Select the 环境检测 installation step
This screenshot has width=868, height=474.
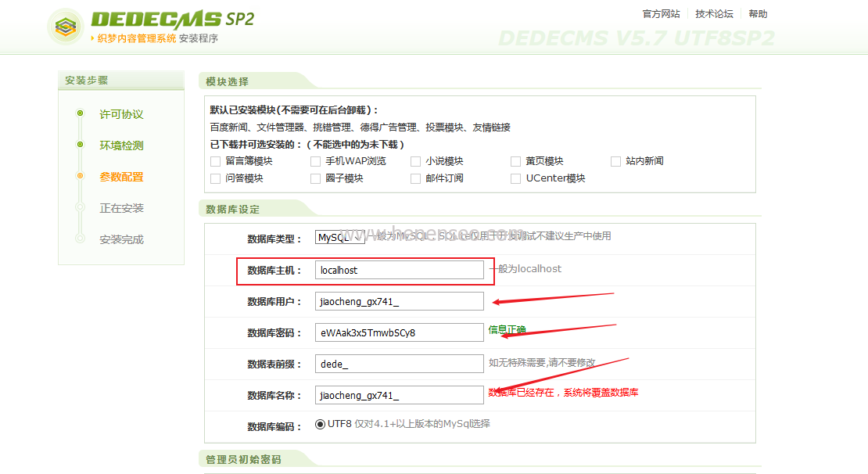(x=121, y=145)
